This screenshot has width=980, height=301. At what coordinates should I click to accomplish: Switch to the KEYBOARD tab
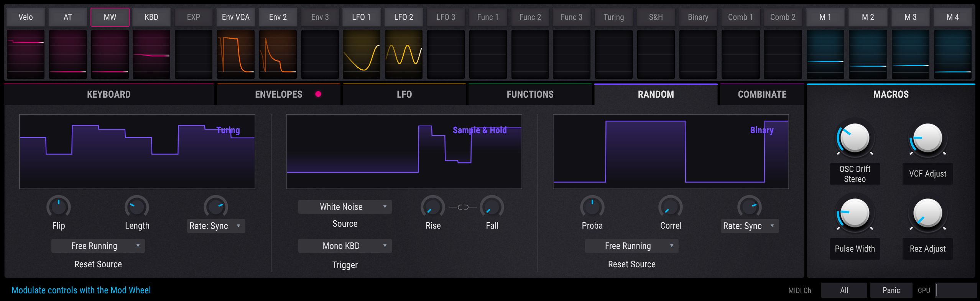[109, 94]
